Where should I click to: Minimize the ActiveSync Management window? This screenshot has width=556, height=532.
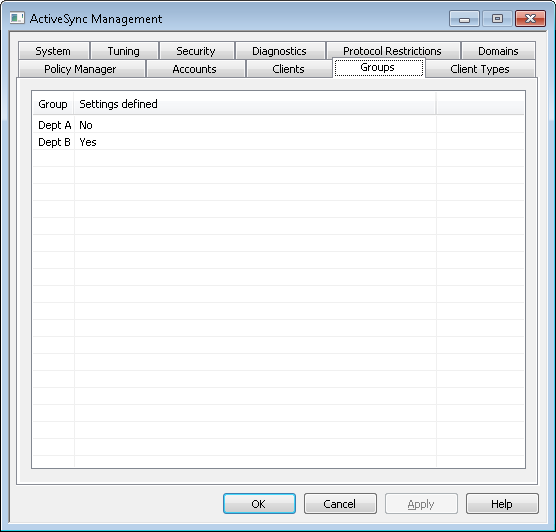coord(464,19)
